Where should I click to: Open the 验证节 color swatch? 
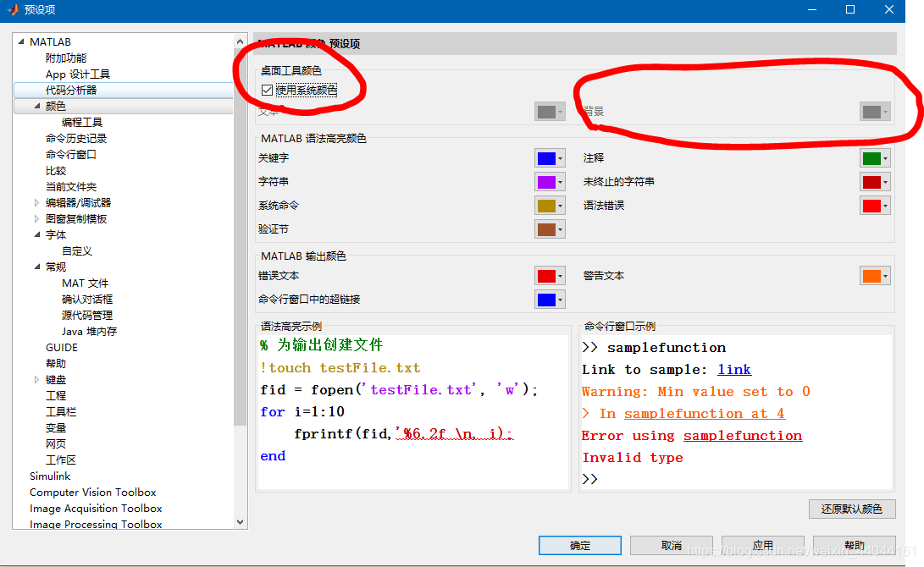(x=550, y=229)
